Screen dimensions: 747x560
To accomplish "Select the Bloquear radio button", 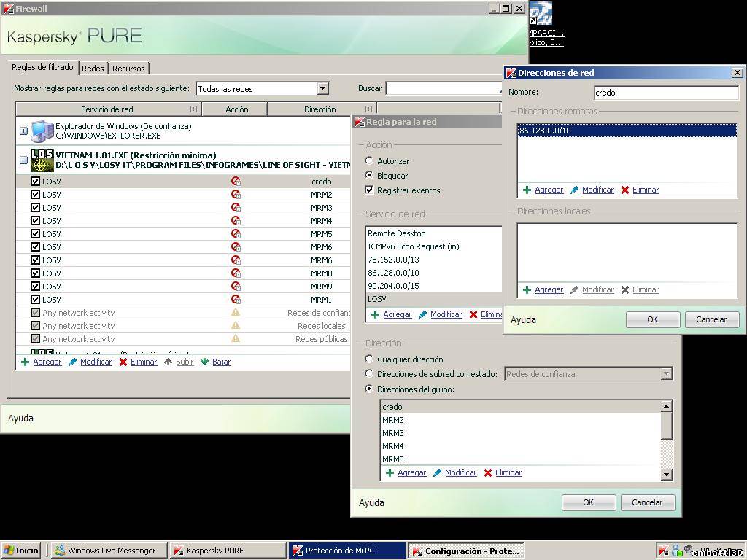I will (369, 175).
